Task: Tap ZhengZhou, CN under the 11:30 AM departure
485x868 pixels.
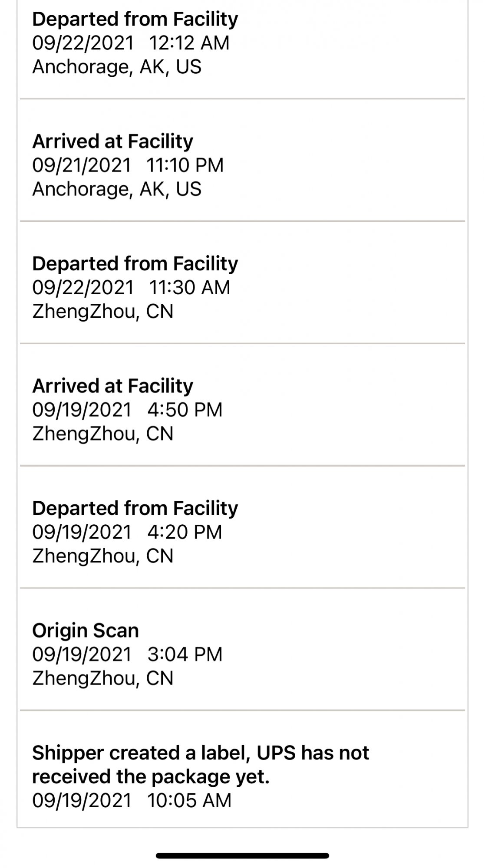Action: click(x=103, y=311)
